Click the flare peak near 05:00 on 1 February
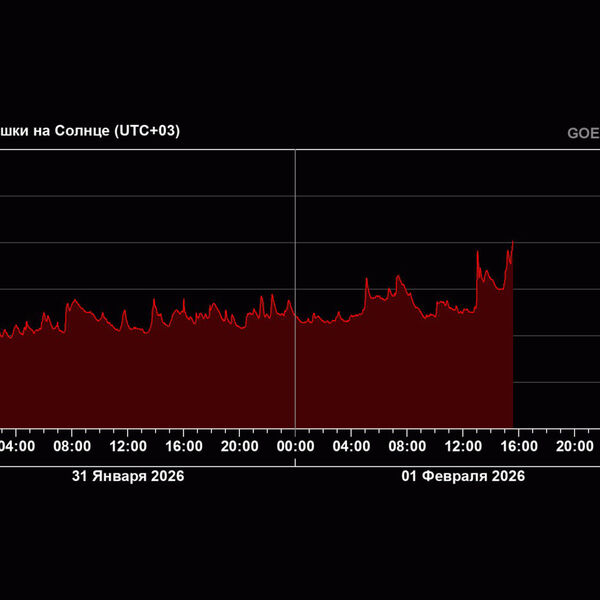The image size is (600, 600). coord(366,279)
